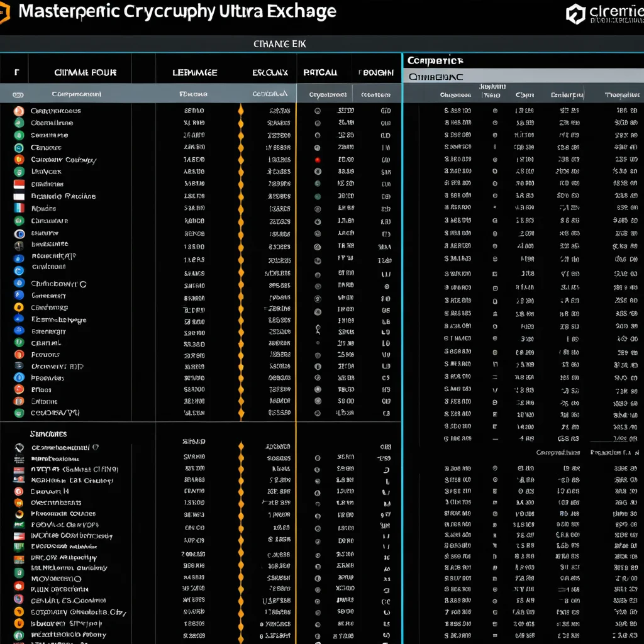
Task: Click the green icon beside Canaunus
Action: click(x=19, y=221)
